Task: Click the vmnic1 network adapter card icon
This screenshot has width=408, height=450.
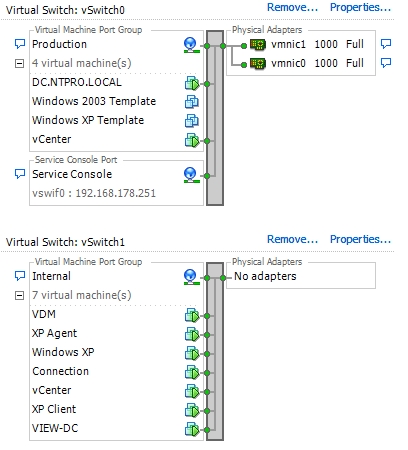Action: [x=258, y=45]
